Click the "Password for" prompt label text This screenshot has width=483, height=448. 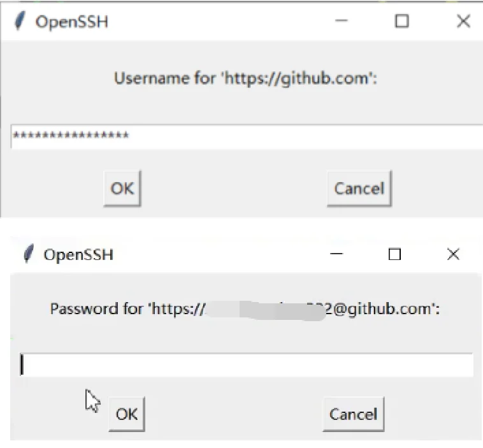(x=96, y=309)
